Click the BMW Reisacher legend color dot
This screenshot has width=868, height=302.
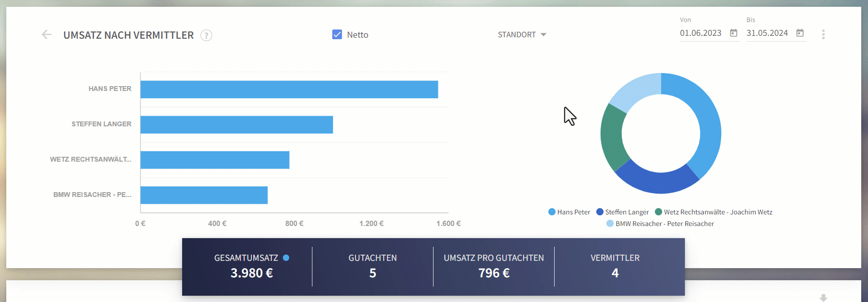610,224
